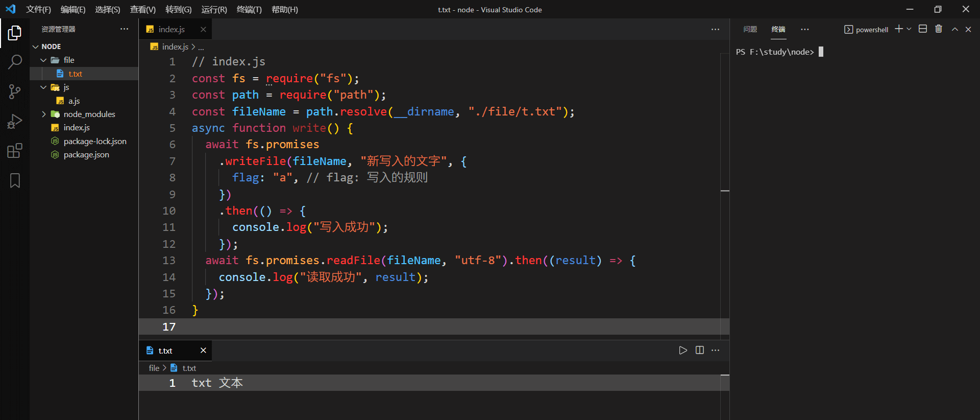Open the 终端(T) menu
Screen dimensions: 980x420
click(250, 9)
